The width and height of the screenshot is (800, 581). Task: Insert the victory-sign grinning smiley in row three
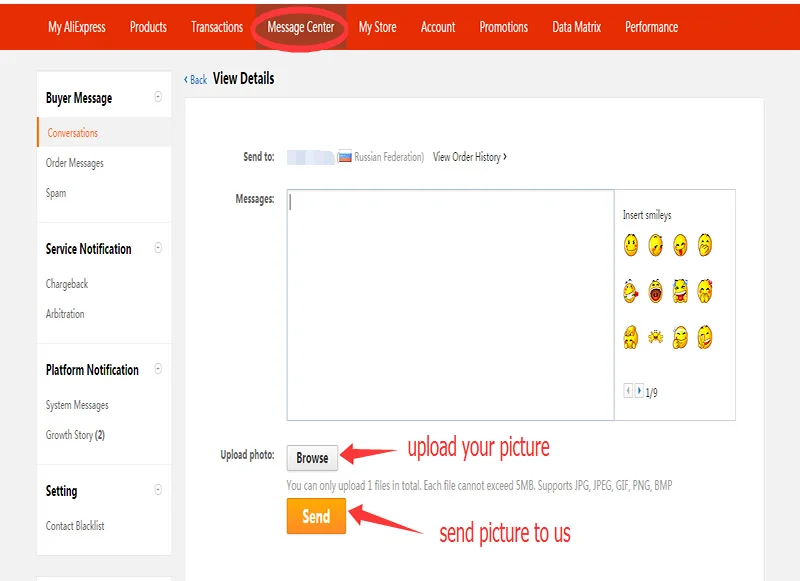point(705,337)
